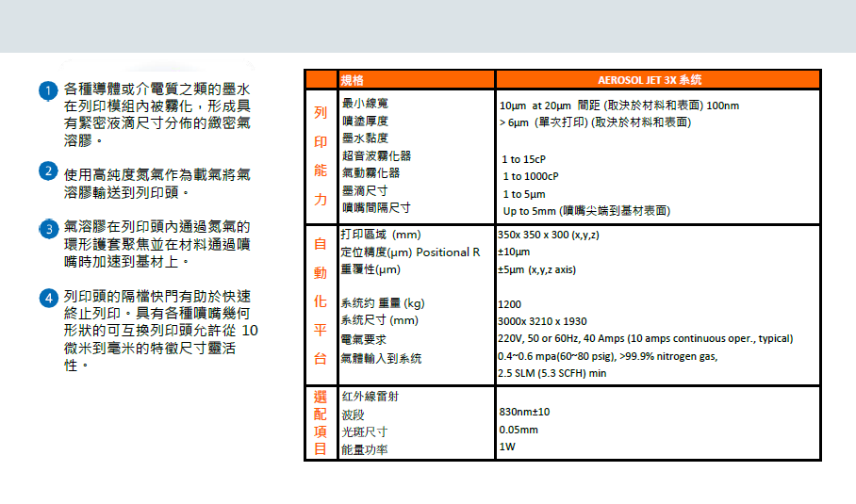856x504 pixels.
Task: Select the 噴嘴間隔尺寸 row label
Action: (376, 208)
